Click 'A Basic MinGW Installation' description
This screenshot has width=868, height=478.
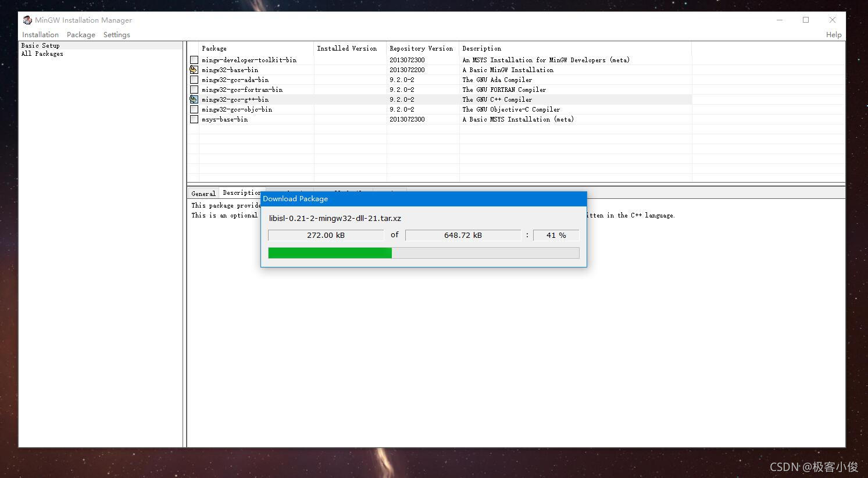(508, 70)
